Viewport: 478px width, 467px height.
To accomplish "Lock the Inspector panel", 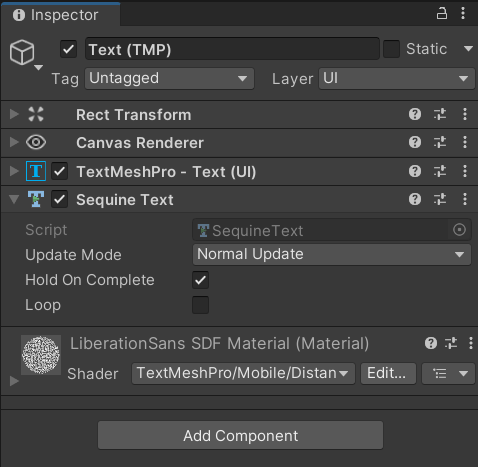I will 442,14.
